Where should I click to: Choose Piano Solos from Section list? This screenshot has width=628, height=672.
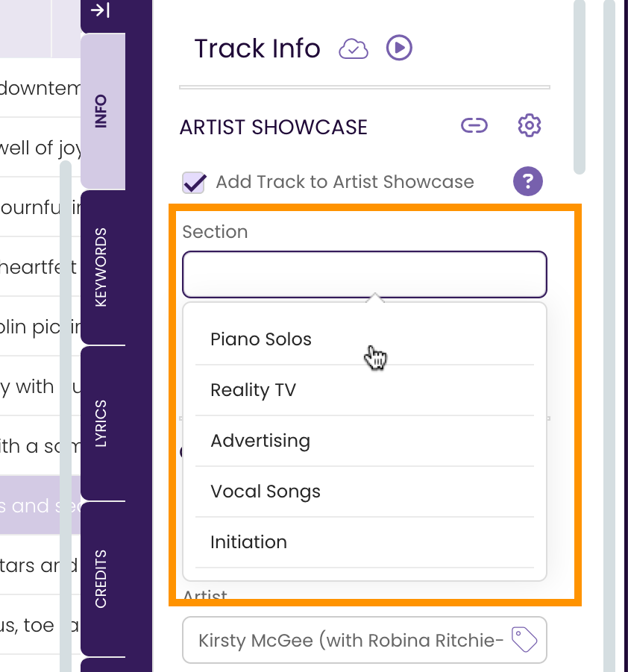[x=365, y=339]
